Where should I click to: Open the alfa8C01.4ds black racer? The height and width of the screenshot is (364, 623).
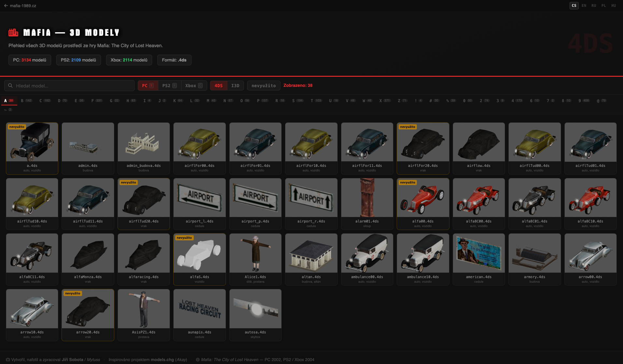click(535, 204)
